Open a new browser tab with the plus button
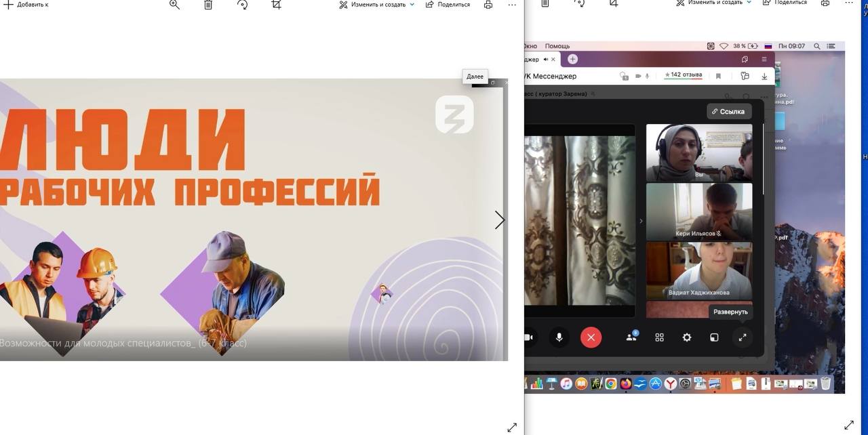The height and width of the screenshot is (435, 868). 572,60
